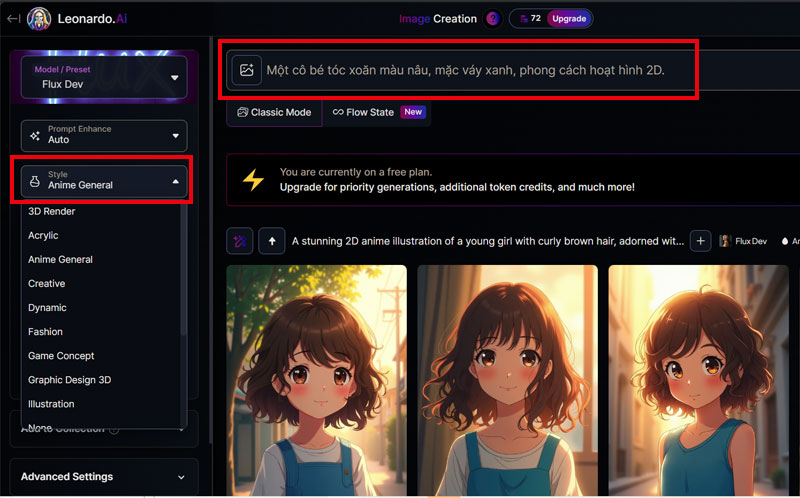Click the plus icon beside the prompt text
The width and height of the screenshot is (800, 498).
point(701,241)
